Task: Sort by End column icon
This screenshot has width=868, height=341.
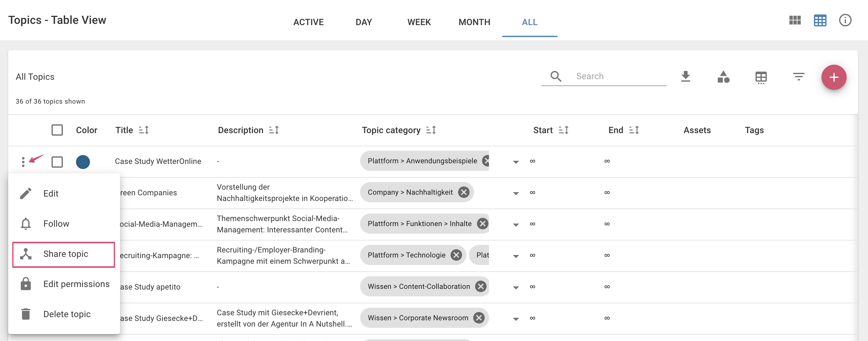Action: coord(634,130)
